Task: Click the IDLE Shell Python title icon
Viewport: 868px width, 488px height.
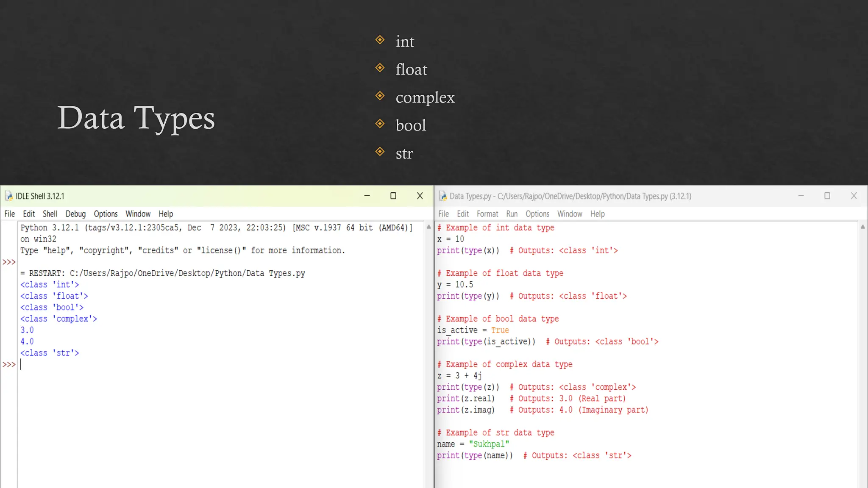Action: 9,196
